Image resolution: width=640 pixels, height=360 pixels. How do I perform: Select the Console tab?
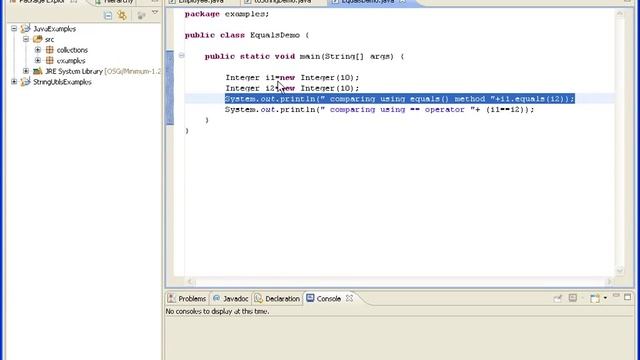[x=324, y=299]
